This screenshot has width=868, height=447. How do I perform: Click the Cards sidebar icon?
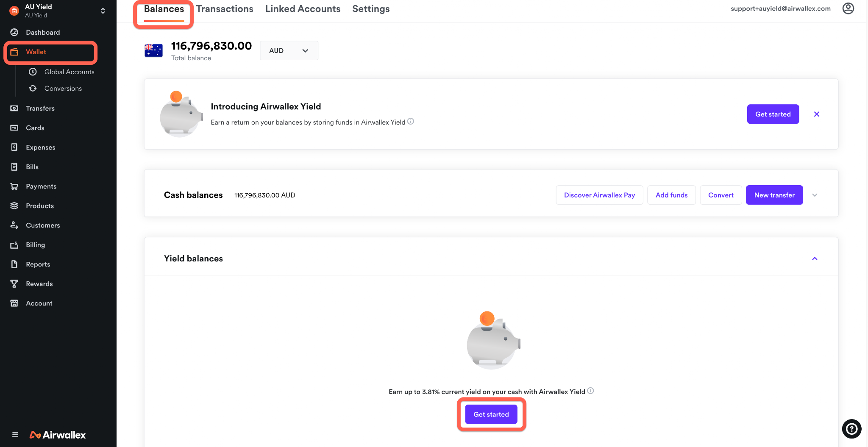click(14, 128)
